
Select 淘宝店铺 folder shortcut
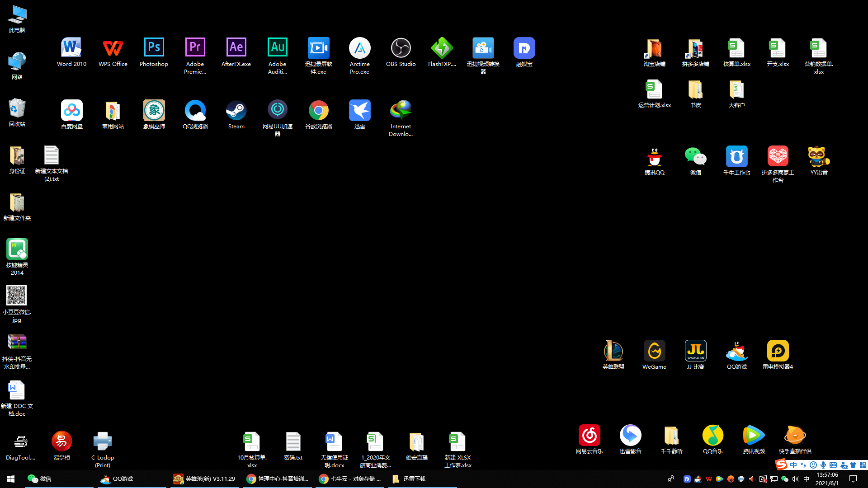click(654, 52)
